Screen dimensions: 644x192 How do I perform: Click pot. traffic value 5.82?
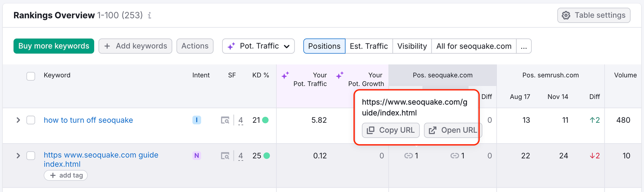click(319, 120)
